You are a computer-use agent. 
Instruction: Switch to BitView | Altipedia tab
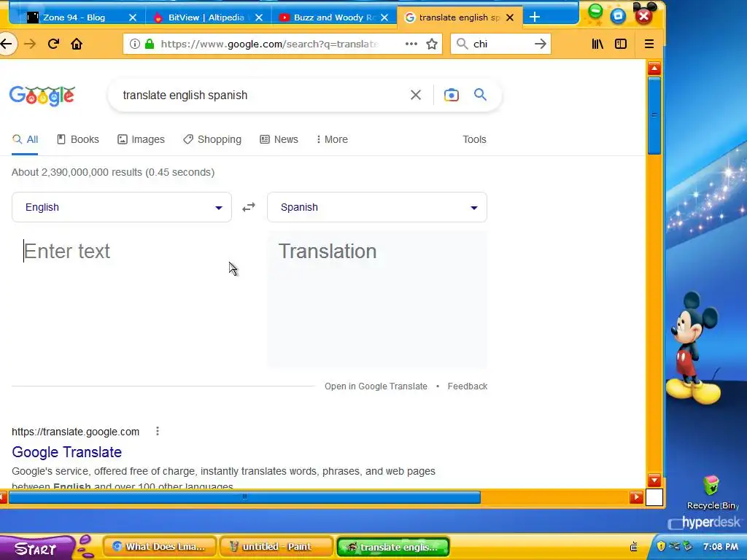coord(206,17)
